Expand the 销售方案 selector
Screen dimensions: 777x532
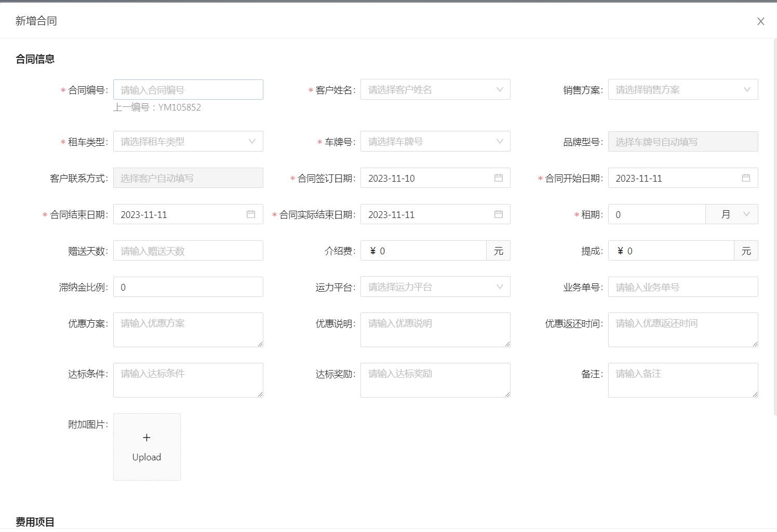tap(682, 90)
